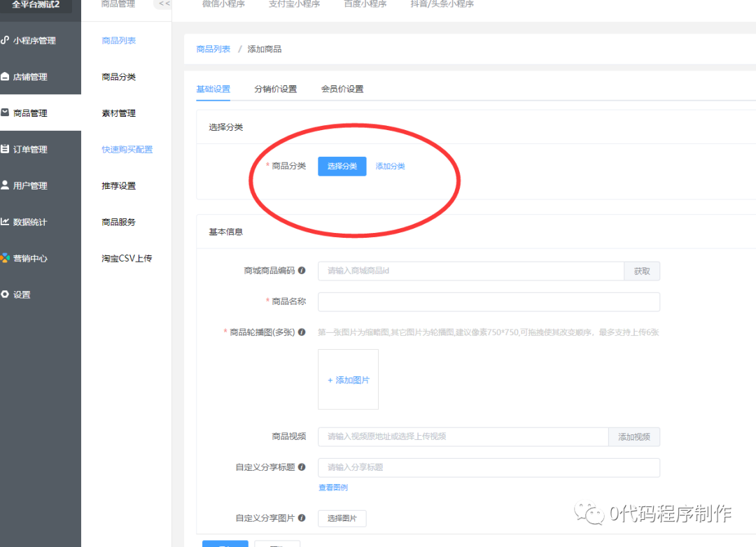This screenshot has height=547, width=756.
Task: Switch to 抖音/头条小程序 platform tab
Action: coord(442,4)
